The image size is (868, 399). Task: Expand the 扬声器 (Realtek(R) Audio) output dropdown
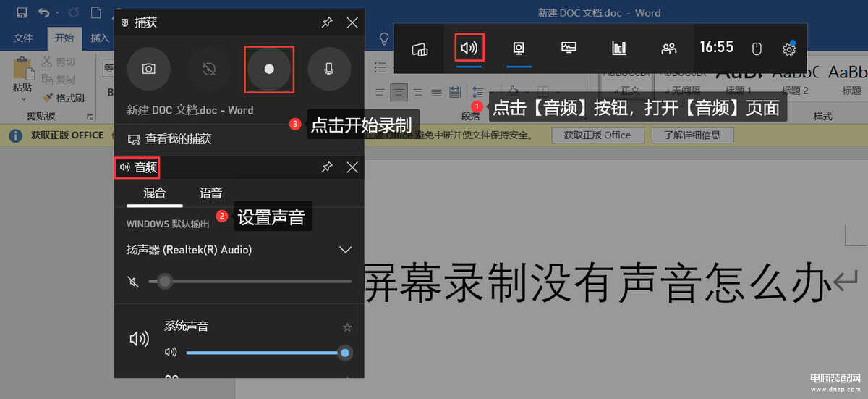[345, 250]
